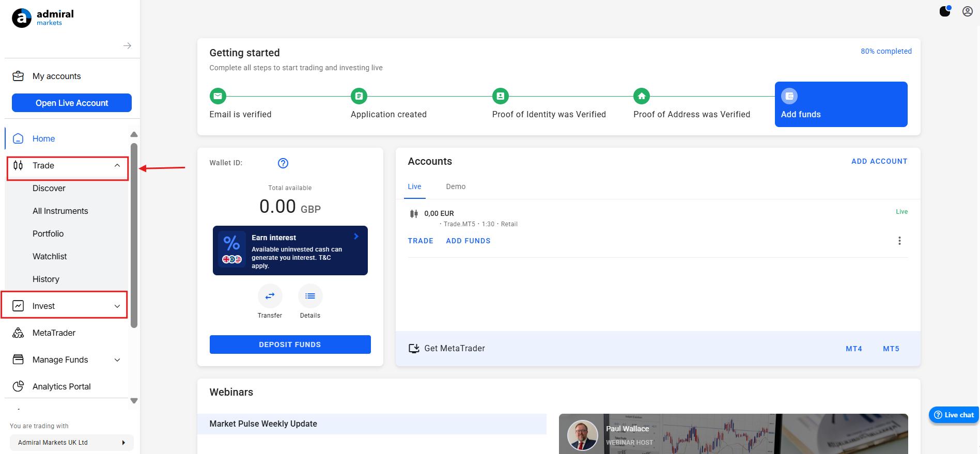Click the Manage Funds card icon
The image size is (980, 454).
point(18,359)
